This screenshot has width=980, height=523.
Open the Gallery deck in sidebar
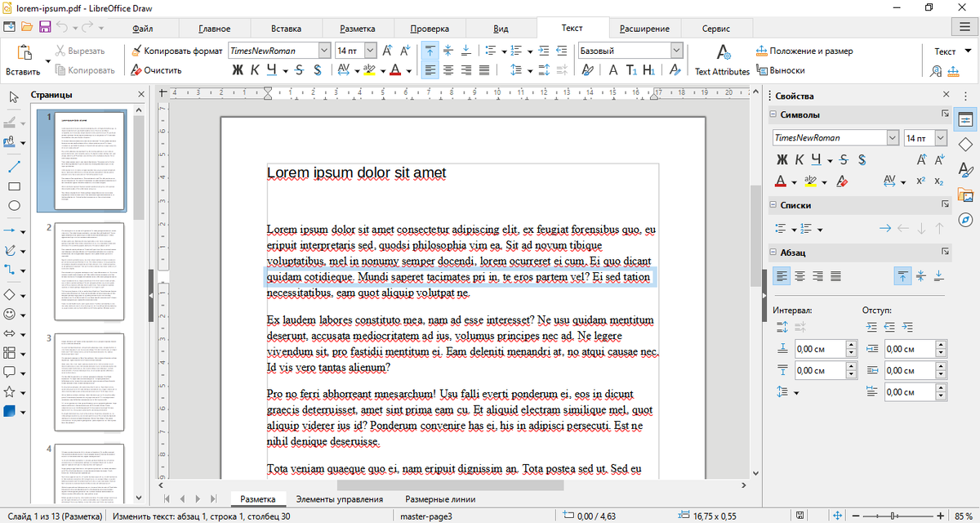pyautogui.click(x=965, y=195)
